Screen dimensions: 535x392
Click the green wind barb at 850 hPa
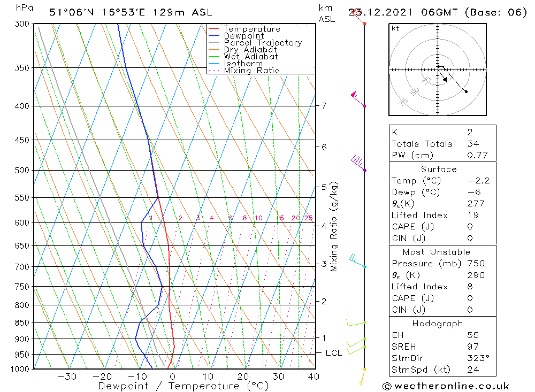coord(356,322)
